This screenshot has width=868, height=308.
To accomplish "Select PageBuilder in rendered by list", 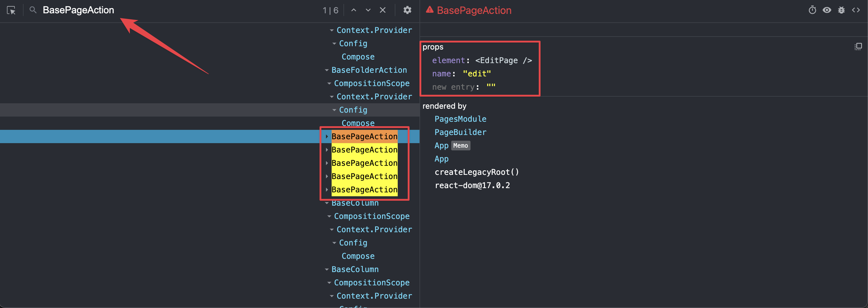I will [x=460, y=132].
